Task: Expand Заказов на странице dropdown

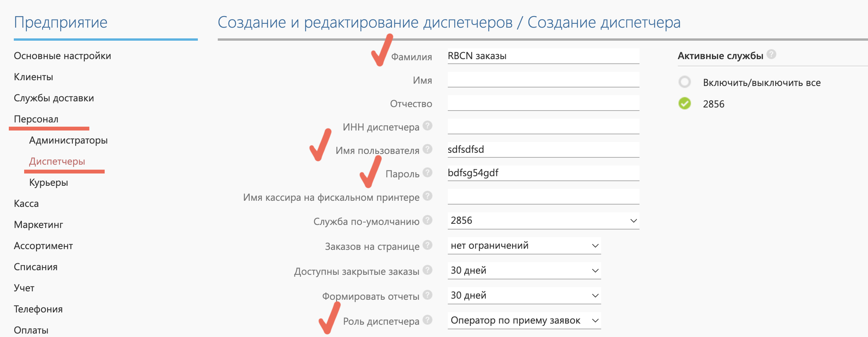Action: [x=524, y=246]
